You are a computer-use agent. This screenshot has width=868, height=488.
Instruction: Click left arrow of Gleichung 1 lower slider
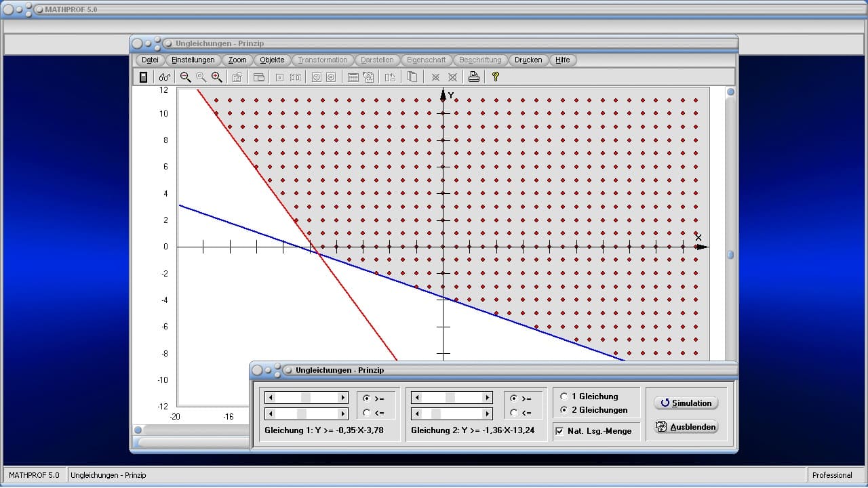pos(269,413)
